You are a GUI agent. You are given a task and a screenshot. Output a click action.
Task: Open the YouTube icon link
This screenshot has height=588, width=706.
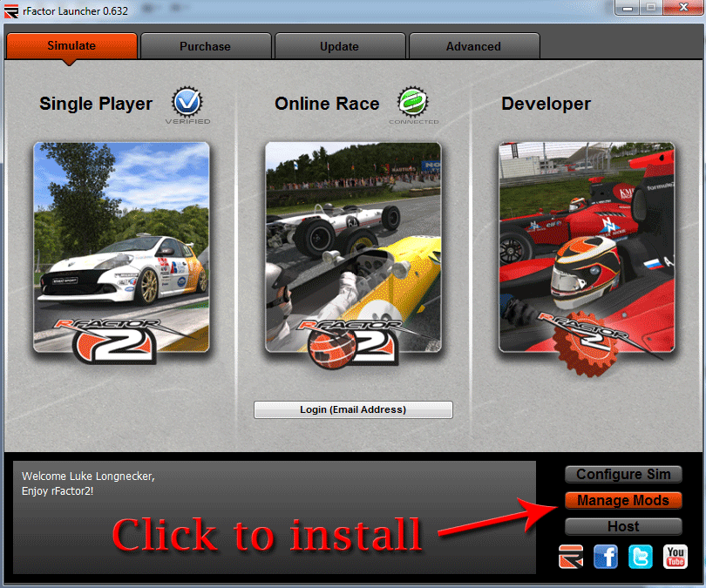(x=675, y=557)
